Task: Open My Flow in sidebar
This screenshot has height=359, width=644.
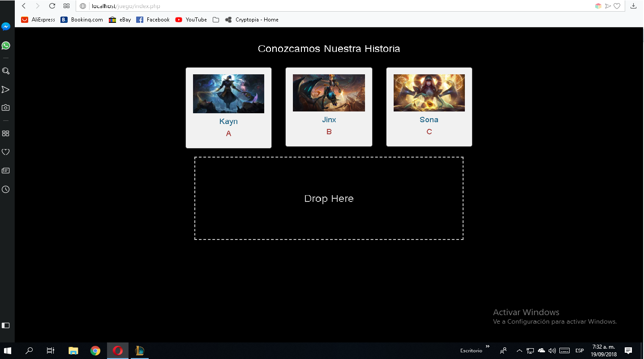Action: (6, 90)
